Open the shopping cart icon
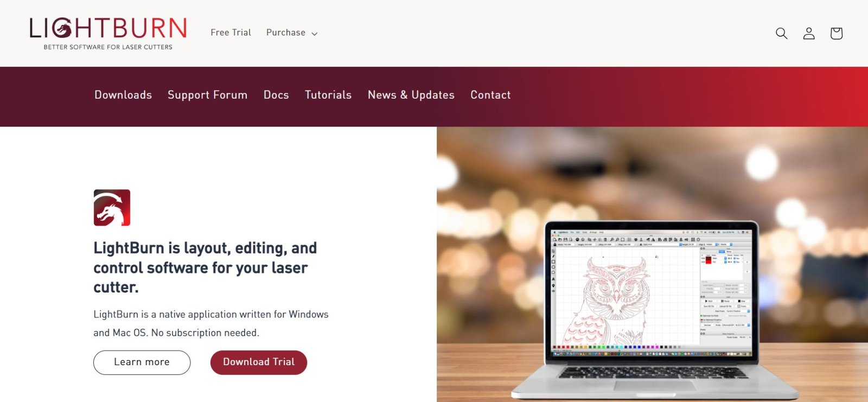Viewport: 868px width, 402px height. coord(837,33)
